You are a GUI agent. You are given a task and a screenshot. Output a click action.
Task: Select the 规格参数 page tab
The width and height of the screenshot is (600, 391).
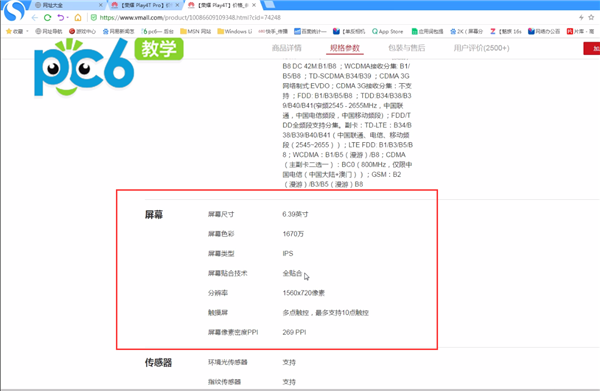pos(345,48)
